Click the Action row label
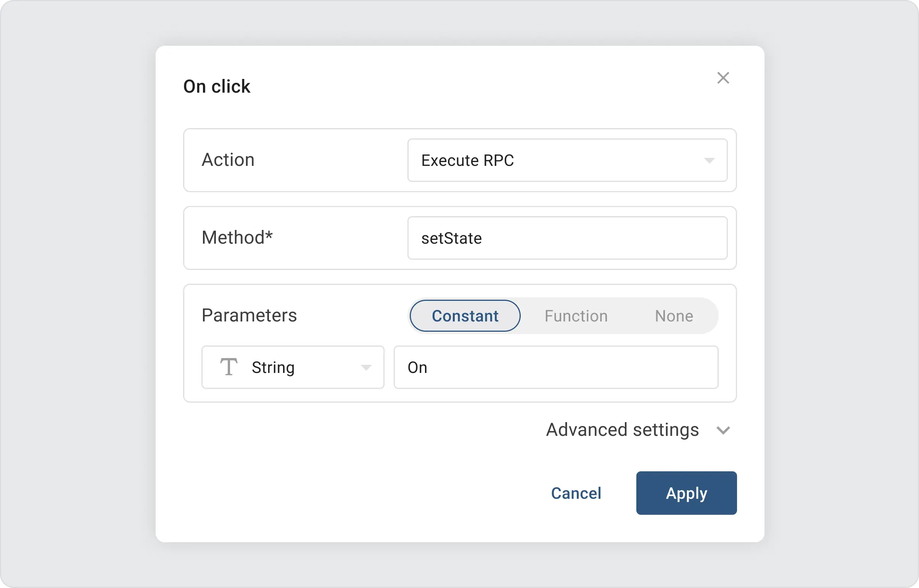This screenshot has width=919, height=588. click(x=228, y=160)
